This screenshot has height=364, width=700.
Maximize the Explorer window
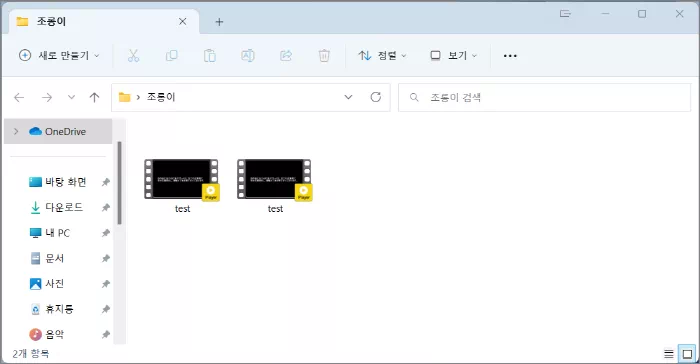pos(642,14)
